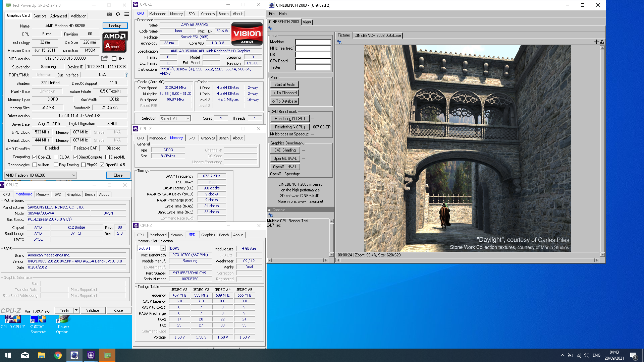Image resolution: width=644 pixels, height=362 pixels.
Task: Click GPU-Z taskbar icon
Action: coord(107,355)
